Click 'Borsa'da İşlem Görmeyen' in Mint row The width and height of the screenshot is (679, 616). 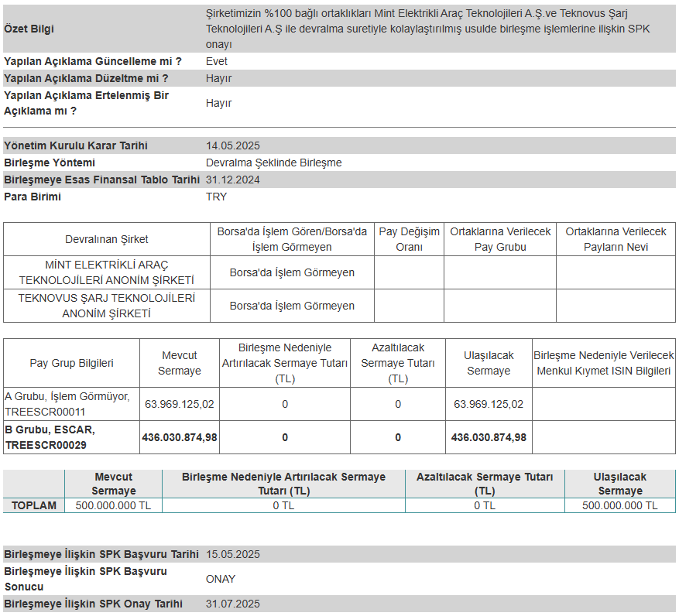292,272
